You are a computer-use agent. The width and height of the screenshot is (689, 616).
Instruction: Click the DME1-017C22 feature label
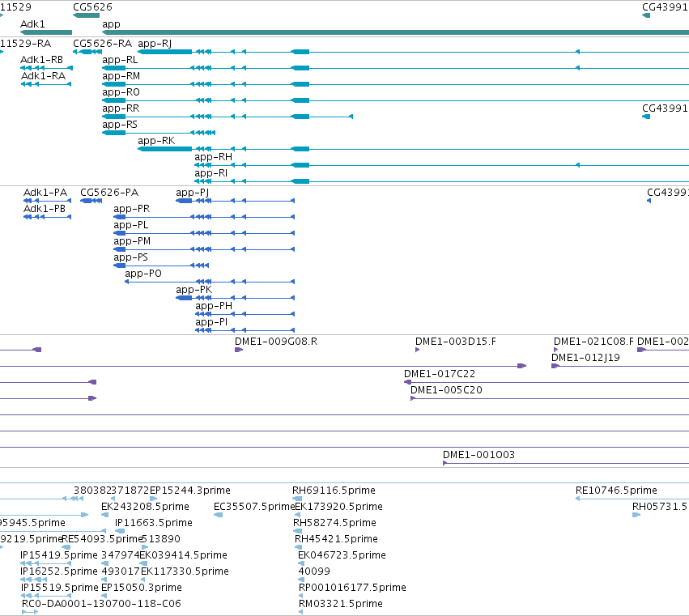(x=440, y=374)
